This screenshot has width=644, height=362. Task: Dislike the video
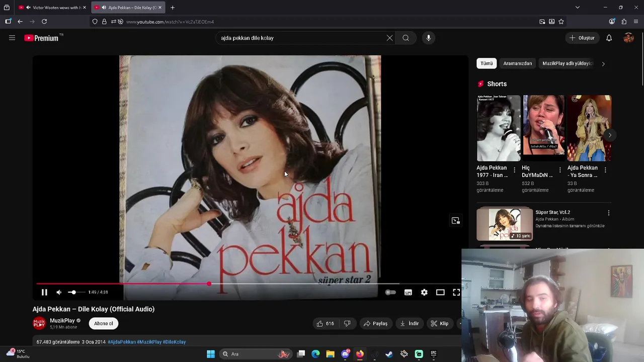tap(347, 323)
